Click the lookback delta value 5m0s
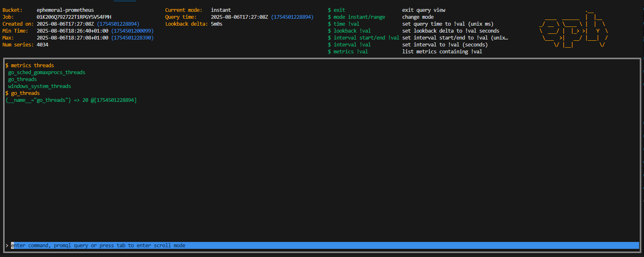 [x=217, y=24]
